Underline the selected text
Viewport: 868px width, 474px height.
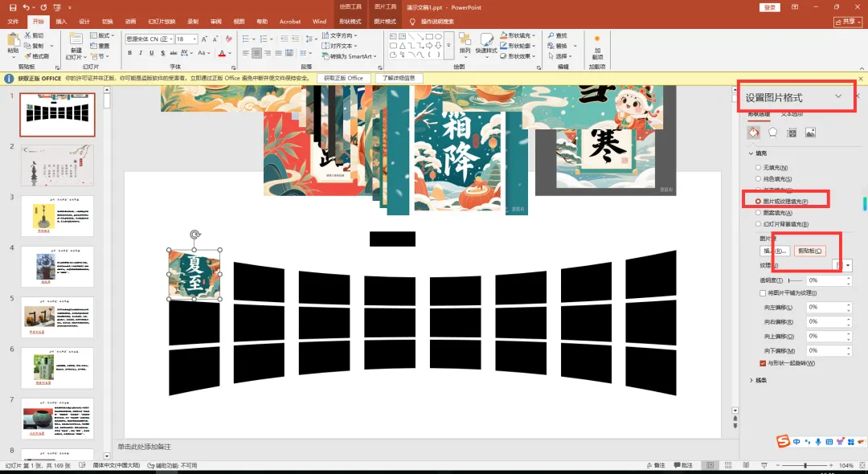click(151, 53)
